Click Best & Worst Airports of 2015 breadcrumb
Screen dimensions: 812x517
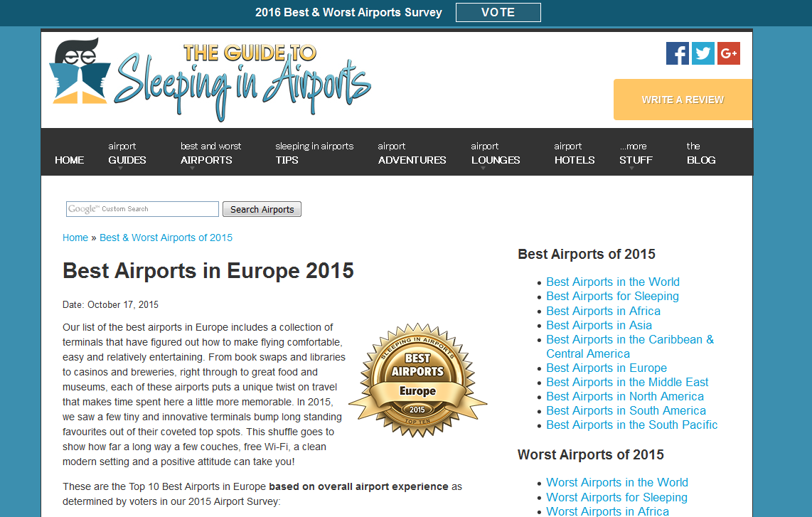tap(166, 238)
